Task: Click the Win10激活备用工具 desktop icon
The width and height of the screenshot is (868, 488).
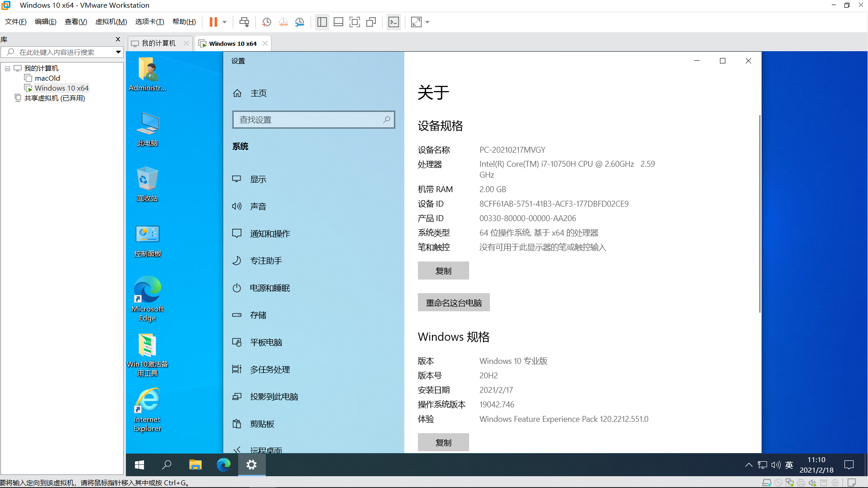Action: (148, 355)
